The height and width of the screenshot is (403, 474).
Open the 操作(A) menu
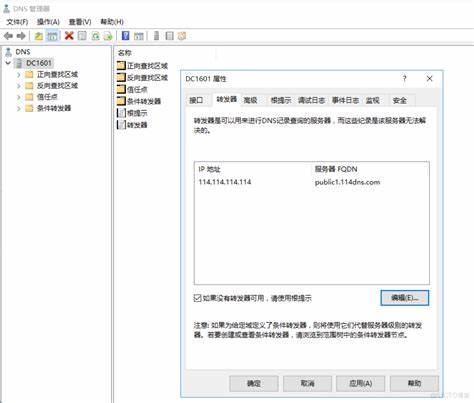click(48, 22)
